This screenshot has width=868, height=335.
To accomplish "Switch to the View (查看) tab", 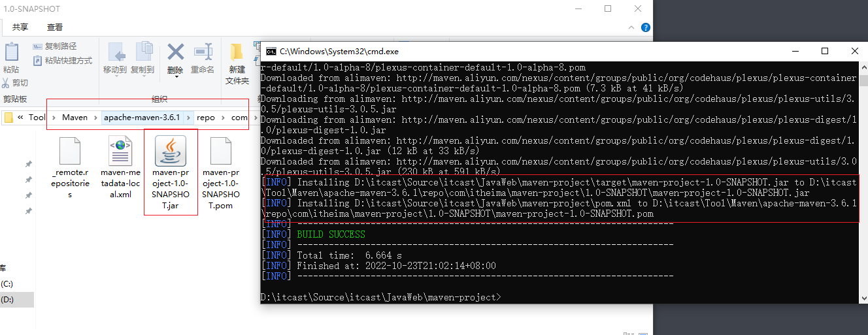I will point(55,27).
